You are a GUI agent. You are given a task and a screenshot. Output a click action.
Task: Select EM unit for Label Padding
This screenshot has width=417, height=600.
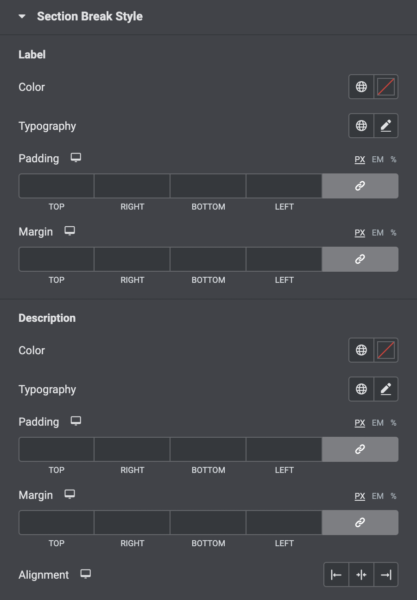point(378,159)
